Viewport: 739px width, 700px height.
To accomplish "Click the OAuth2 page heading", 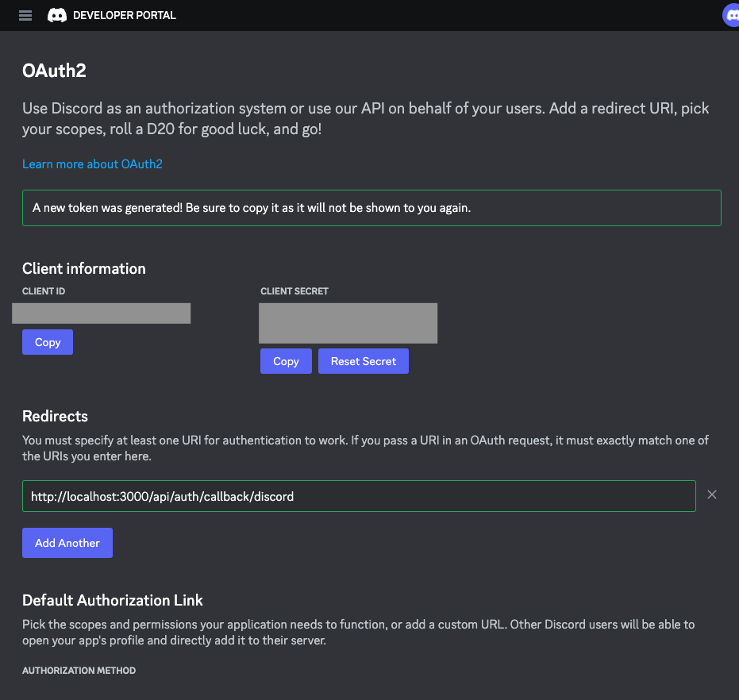I will (54, 71).
